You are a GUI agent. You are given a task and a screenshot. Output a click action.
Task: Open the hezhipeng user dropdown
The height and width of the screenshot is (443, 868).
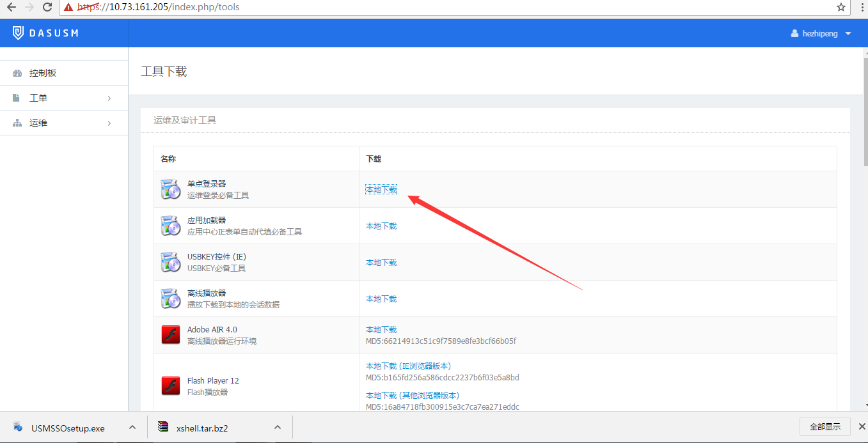tap(821, 33)
